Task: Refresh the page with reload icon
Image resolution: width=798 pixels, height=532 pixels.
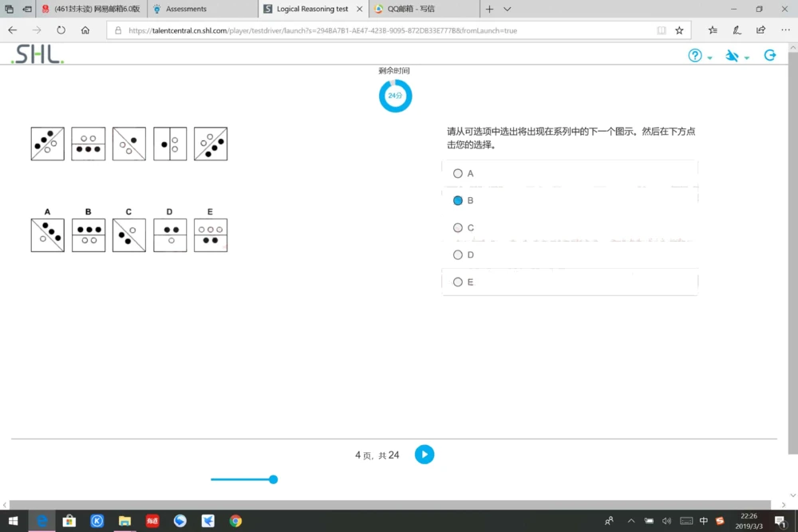Action: click(x=61, y=30)
